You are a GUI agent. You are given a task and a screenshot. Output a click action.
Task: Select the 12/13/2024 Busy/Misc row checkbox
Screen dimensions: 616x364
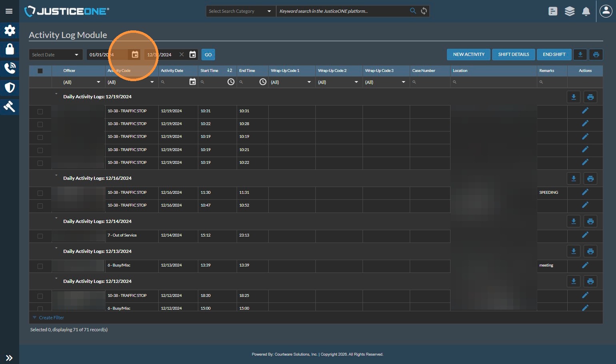pyautogui.click(x=40, y=266)
